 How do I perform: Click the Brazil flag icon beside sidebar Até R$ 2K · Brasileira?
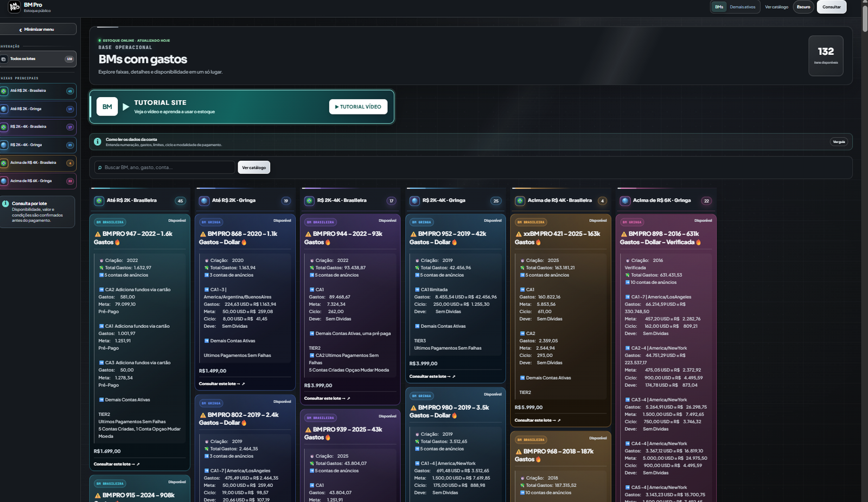(x=4, y=91)
